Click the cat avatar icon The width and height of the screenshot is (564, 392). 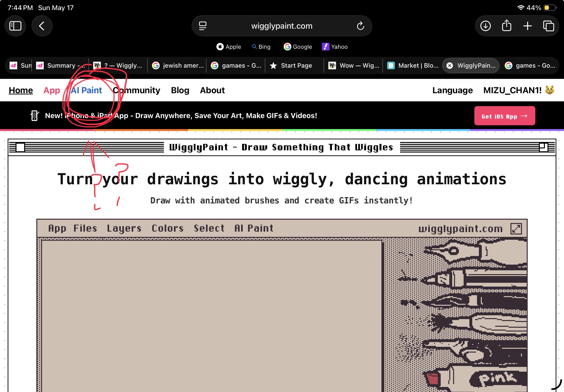549,90
